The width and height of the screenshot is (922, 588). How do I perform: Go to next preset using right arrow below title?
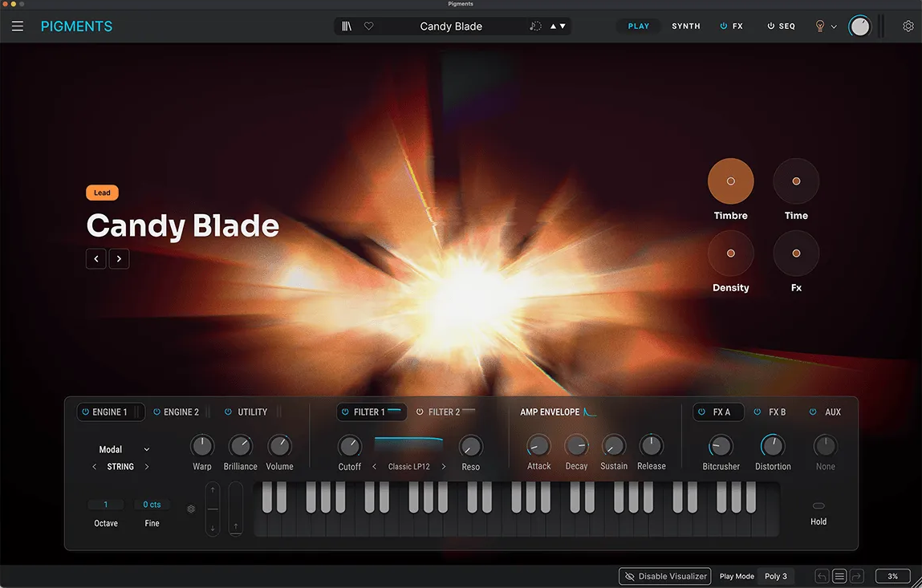119,259
